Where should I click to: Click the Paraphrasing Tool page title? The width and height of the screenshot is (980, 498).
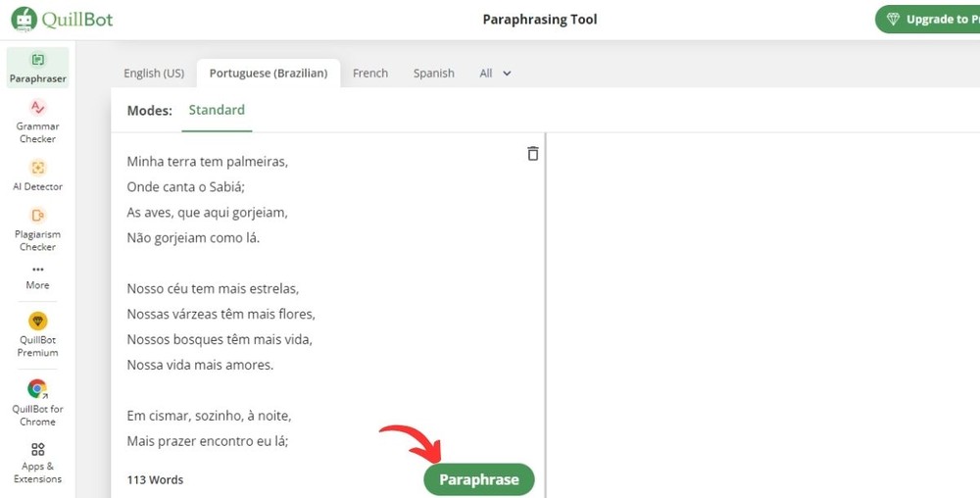point(540,20)
